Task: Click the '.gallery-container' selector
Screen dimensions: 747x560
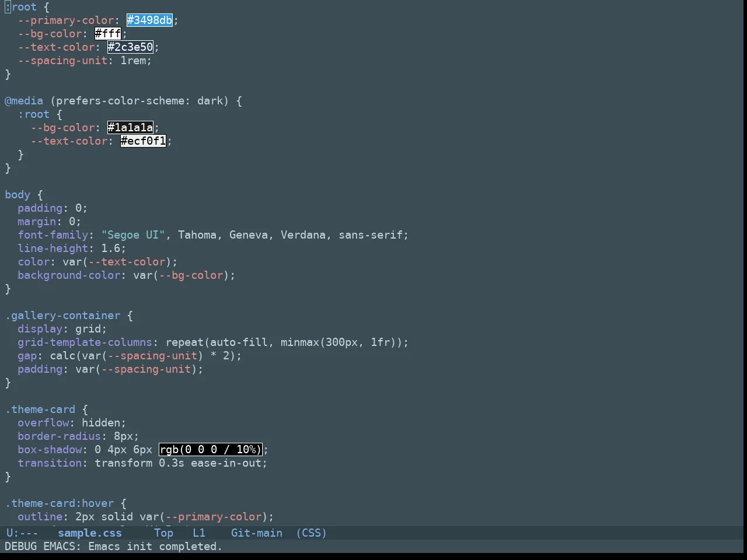Action: [x=62, y=316]
